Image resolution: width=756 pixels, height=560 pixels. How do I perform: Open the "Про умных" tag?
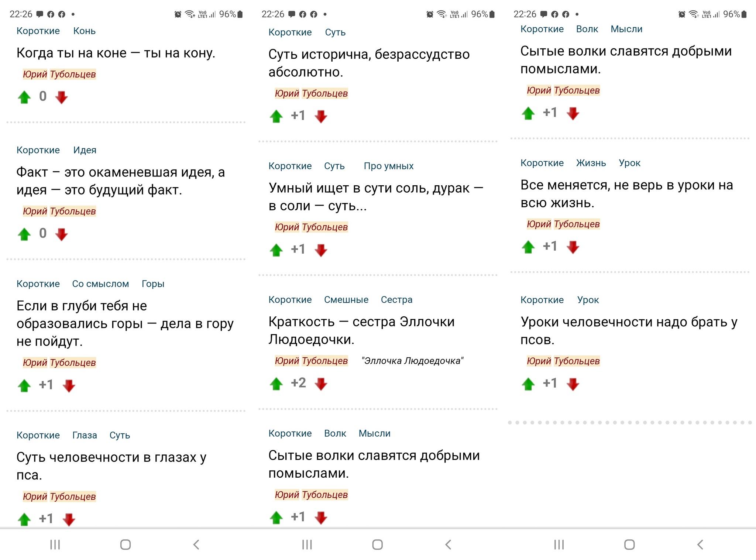tap(388, 166)
